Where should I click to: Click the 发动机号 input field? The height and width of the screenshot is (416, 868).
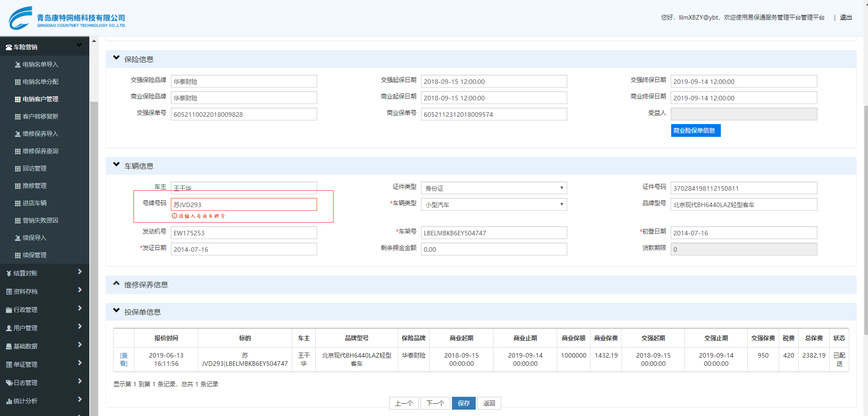click(x=244, y=233)
